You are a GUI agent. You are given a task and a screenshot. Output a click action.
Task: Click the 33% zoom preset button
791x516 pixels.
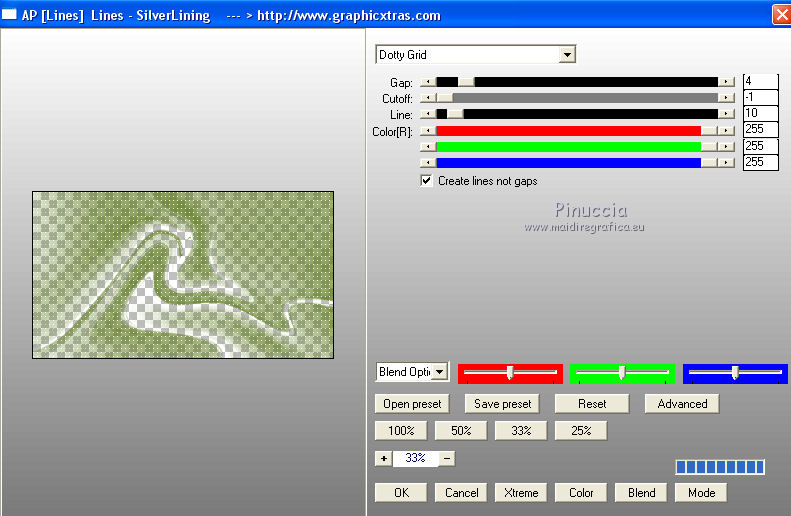click(x=521, y=431)
